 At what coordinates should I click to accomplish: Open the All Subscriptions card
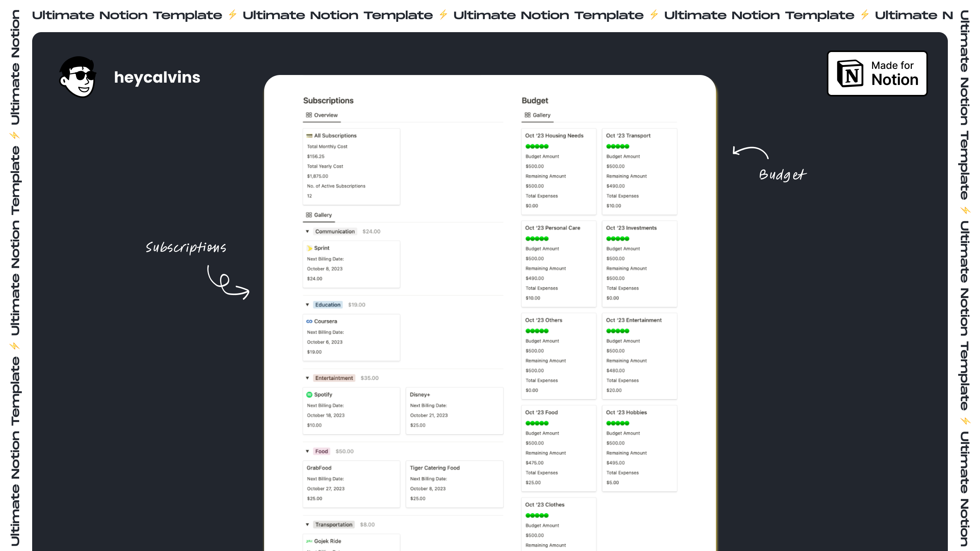click(351, 166)
